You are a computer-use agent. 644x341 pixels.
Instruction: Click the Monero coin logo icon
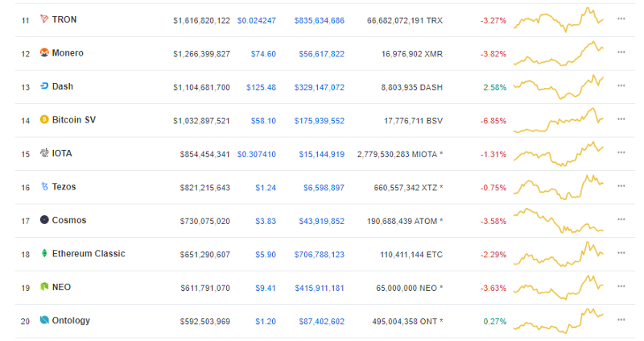click(44, 52)
